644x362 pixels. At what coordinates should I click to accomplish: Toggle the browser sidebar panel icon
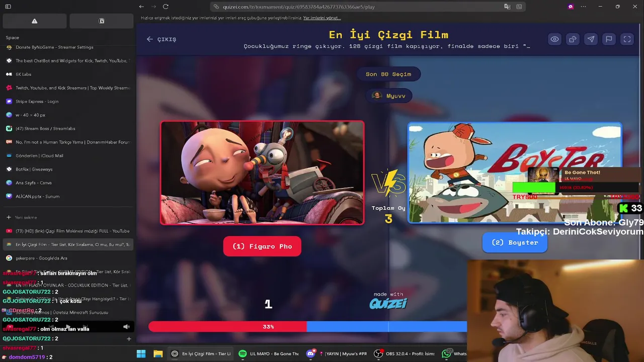pos(8,7)
